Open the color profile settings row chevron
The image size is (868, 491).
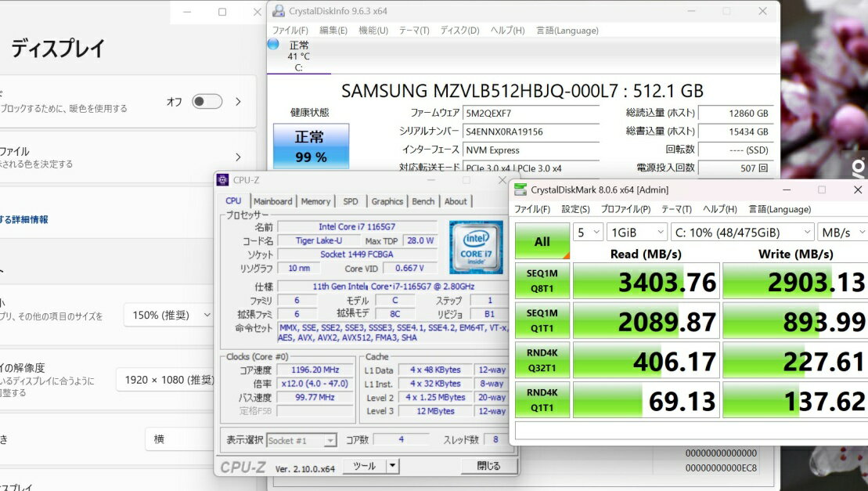click(x=238, y=157)
